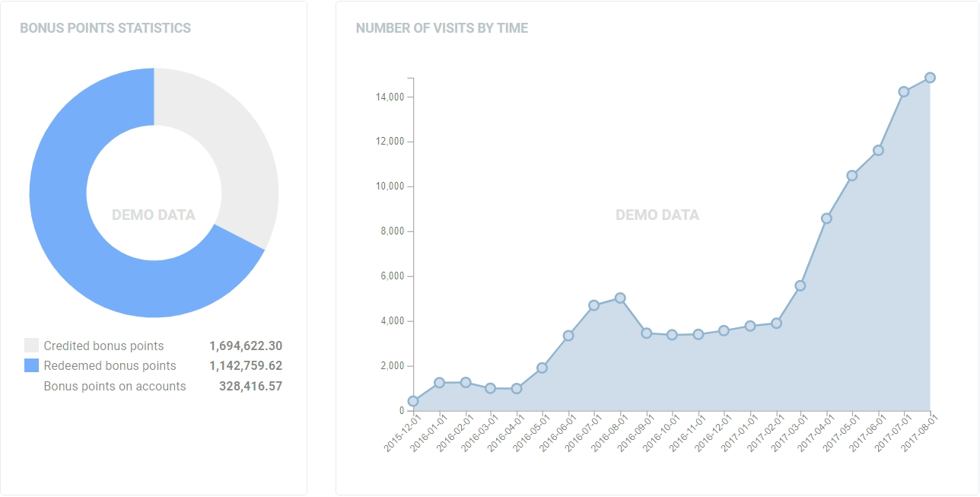The width and height of the screenshot is (980, 497).
Task: Click the 2017-03-01 data point marker
Action: (800, 285)
